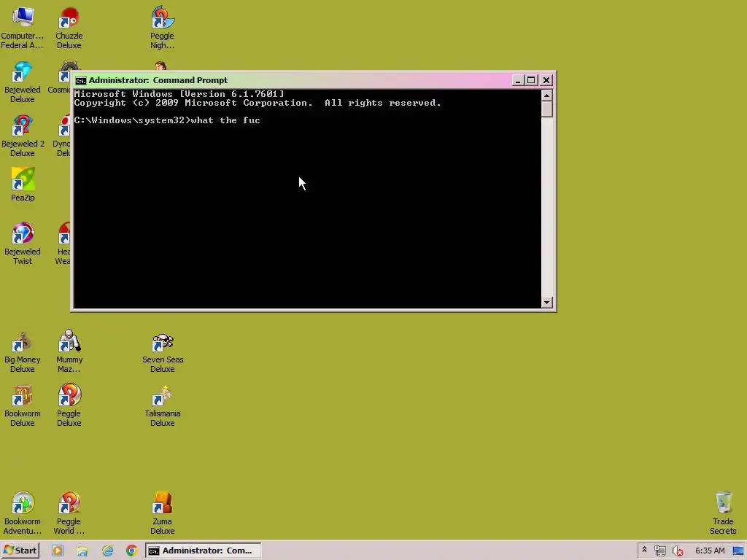
Task: Launch Google Chrome from taskbar
Action: point(132,551)
